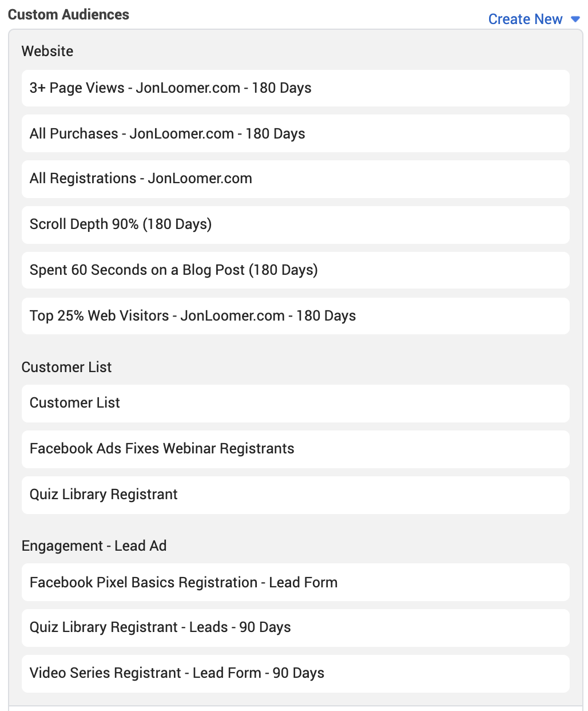Open the Create New dropdown
This screenshot has height=711, width=588.
[x=525, y=19]
